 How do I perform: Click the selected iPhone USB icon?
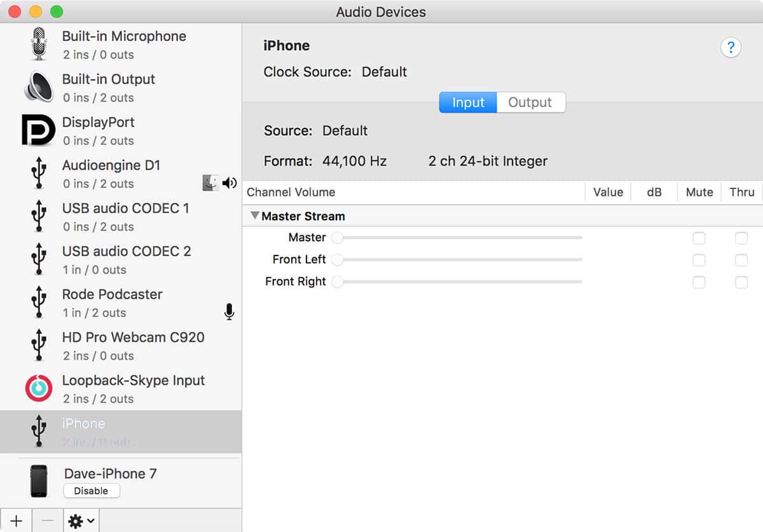pos(39,432)
